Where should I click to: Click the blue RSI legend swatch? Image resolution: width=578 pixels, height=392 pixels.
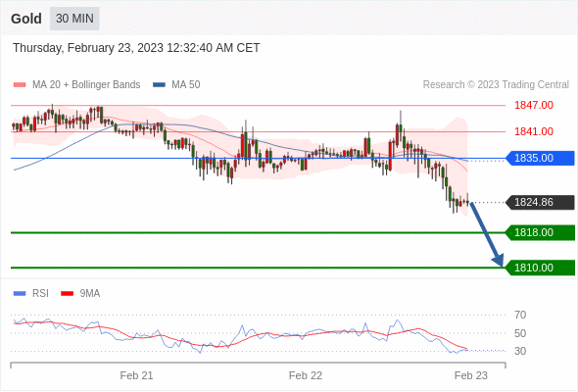click(x=20, y=294)
